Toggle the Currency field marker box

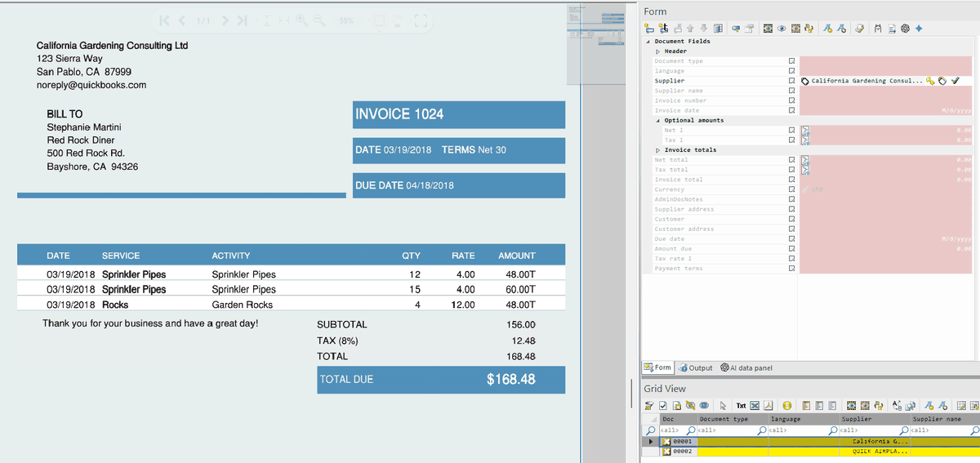pos(791,189)
